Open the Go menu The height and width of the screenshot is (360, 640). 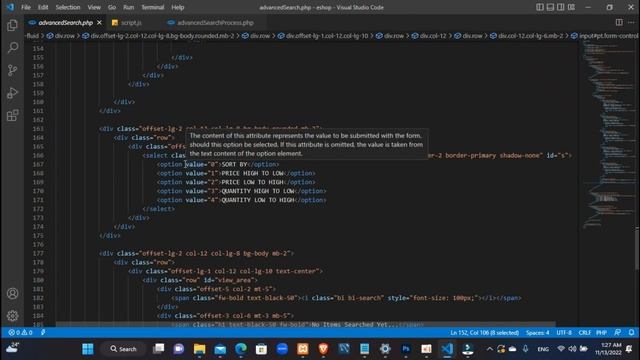(x=112, y=7)
